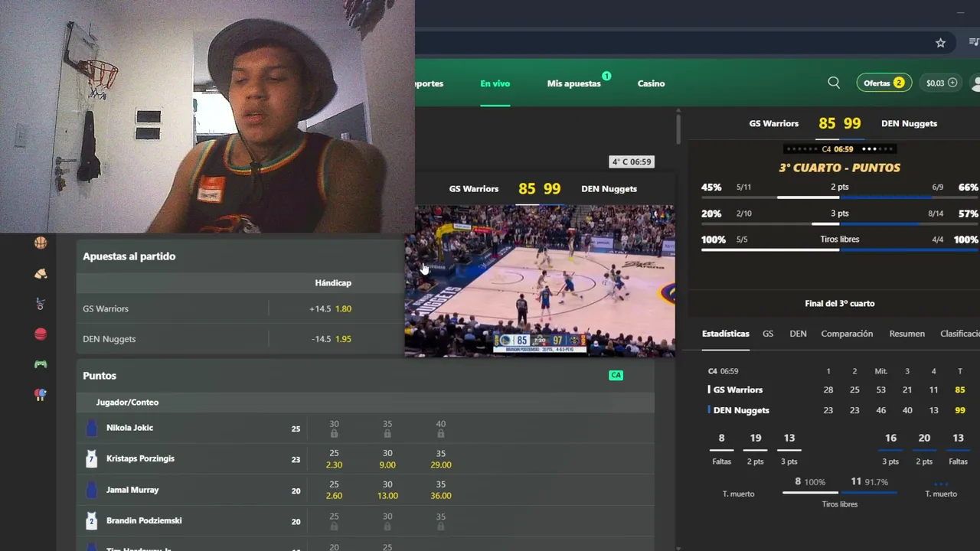The image size is (980, 551).
Task: Open Mis apuestas tab
Action: tap(574, 83)
